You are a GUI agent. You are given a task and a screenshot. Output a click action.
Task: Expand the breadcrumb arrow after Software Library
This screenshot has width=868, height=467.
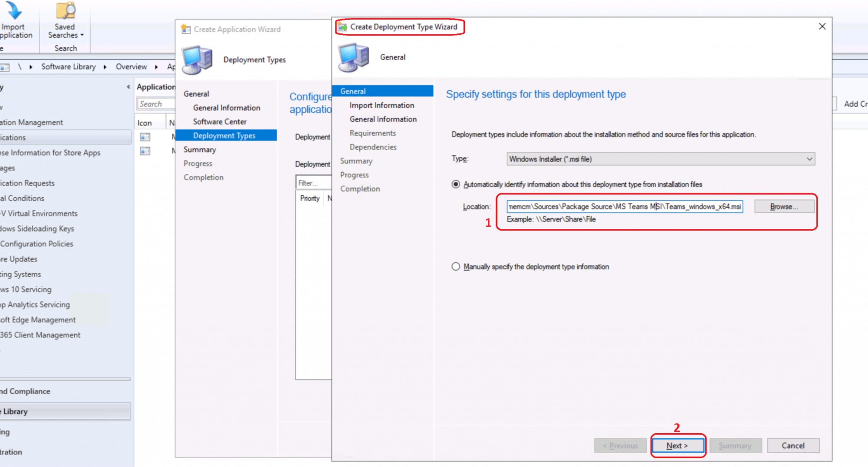point(105,67)
